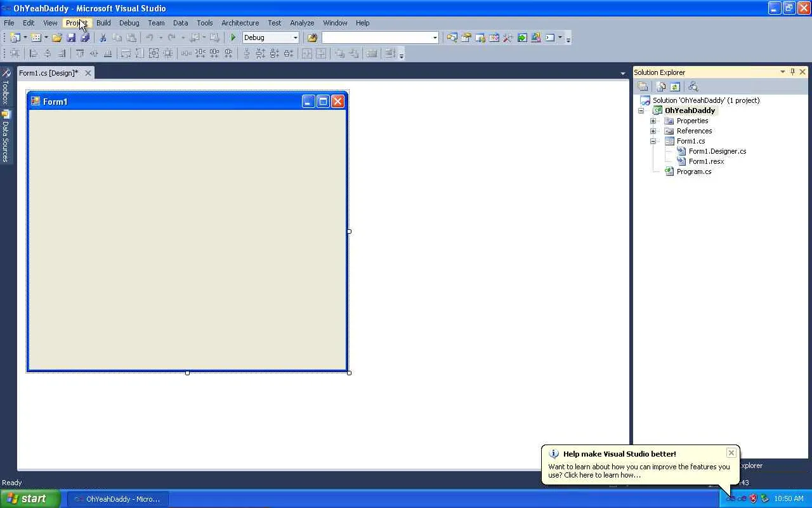Select the Form1.cs [Design] tab
Viewport: 812px width, 508px height.
[x=49, y=73]
